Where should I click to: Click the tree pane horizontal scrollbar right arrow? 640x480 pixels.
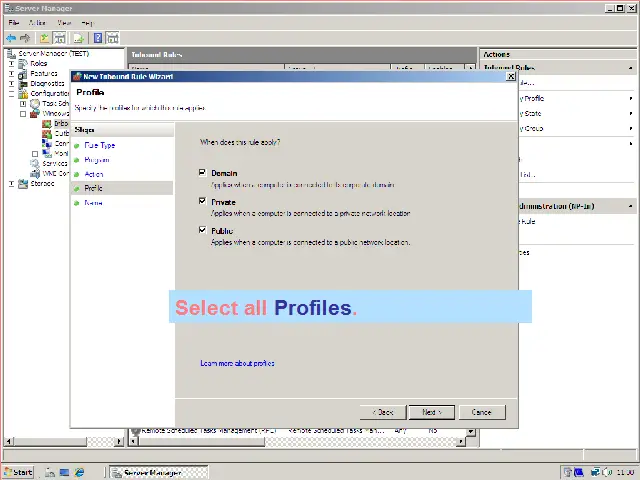coord(119,441)
